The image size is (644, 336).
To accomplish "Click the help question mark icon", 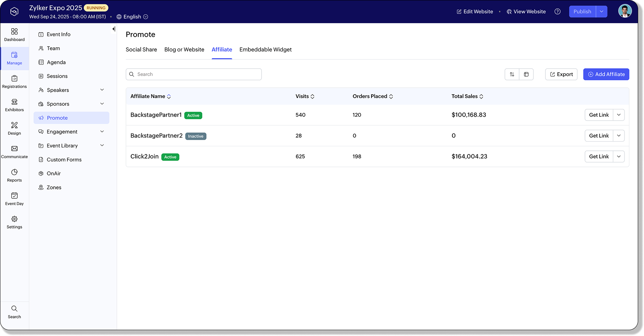I will pos(557,12).
